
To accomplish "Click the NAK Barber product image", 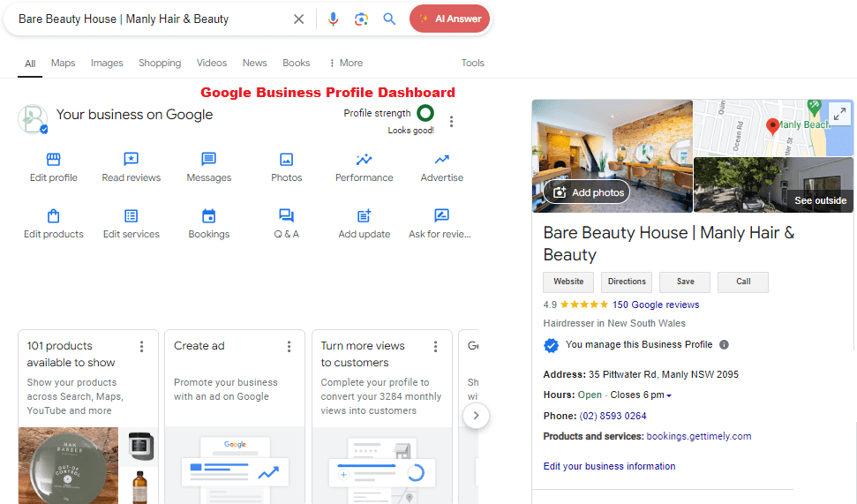I will (68, 465).
